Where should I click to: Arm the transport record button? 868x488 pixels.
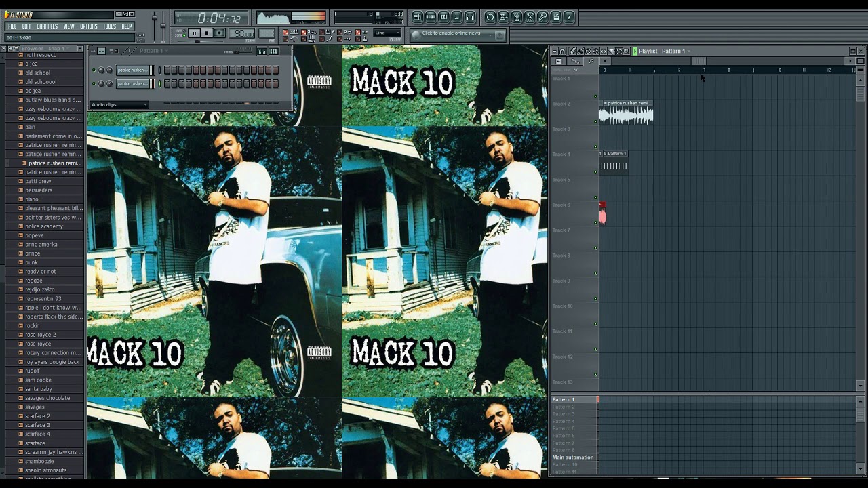pos(219,33)
